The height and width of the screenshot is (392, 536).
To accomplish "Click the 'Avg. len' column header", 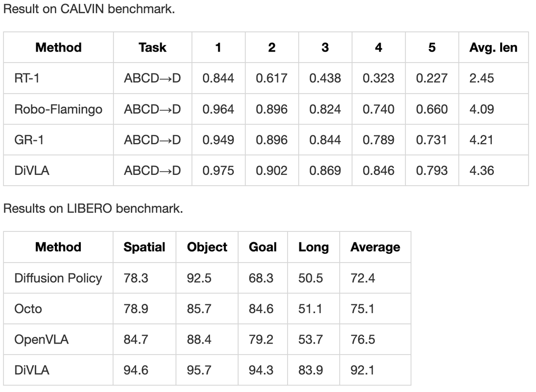I will click(493, 48).
